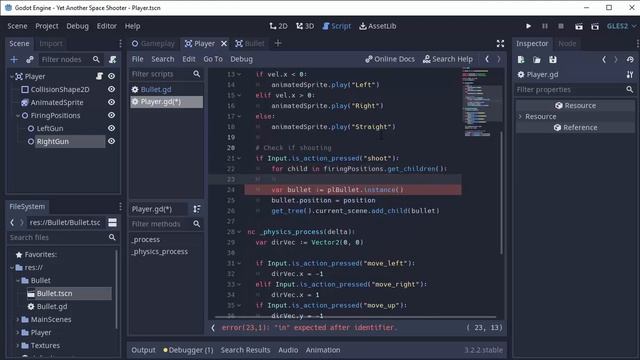Collapse the FiringPositions node
The image size is (640, 360).
click(x=18, y=116)
